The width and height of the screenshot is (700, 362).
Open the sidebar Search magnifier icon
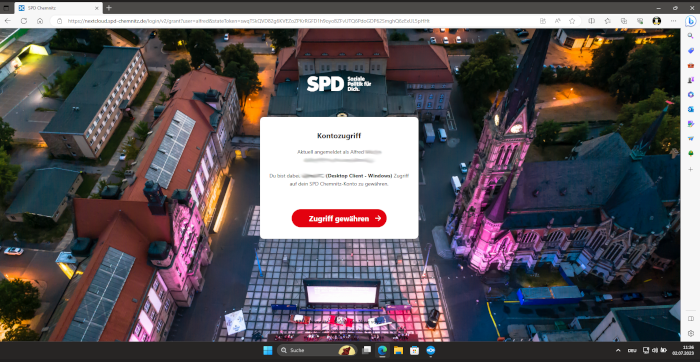pos(691,36)
